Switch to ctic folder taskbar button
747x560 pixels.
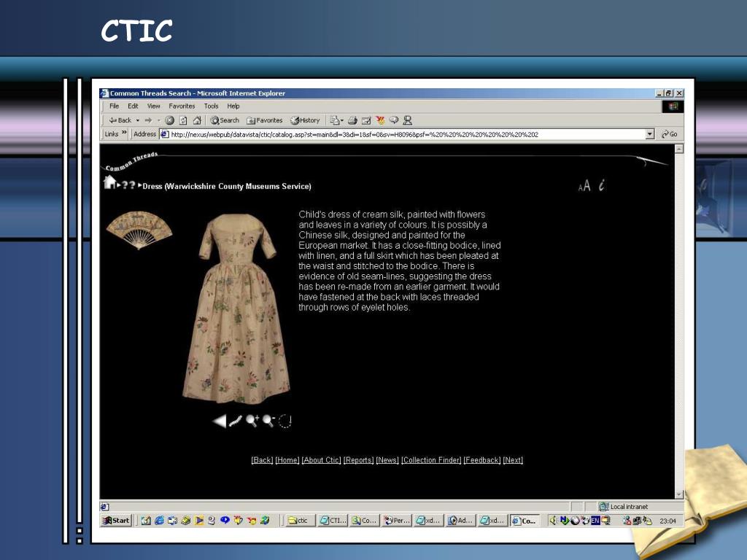tap(300, 521)
